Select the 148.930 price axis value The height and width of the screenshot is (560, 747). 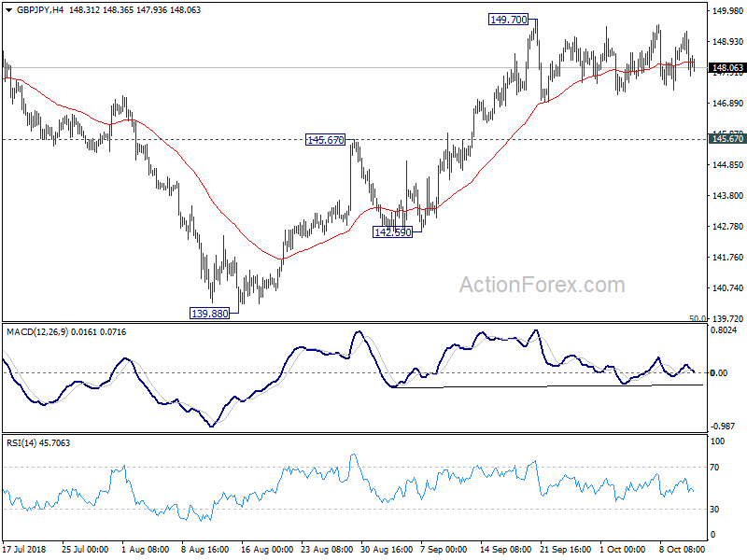727,42
